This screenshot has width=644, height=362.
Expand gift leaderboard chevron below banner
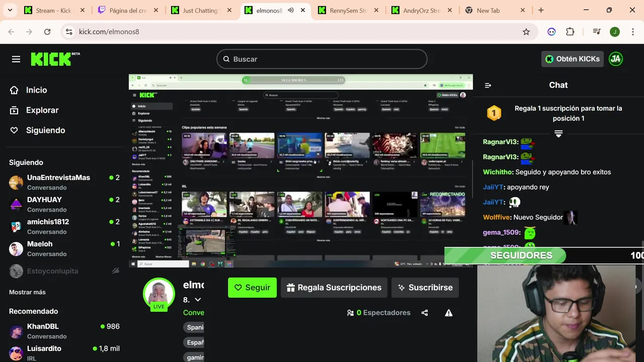tap(558, 134)
